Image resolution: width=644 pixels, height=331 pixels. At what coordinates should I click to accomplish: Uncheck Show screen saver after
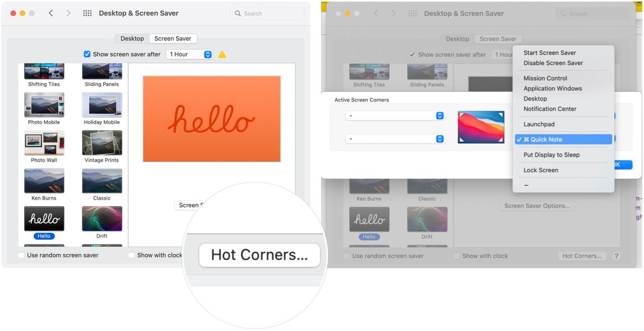point(86,54)
